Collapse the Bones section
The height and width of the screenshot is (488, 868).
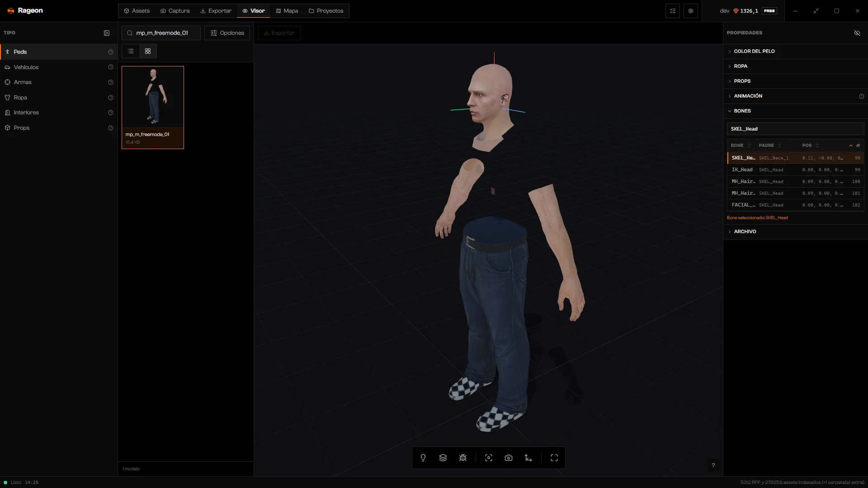(795, 111)
